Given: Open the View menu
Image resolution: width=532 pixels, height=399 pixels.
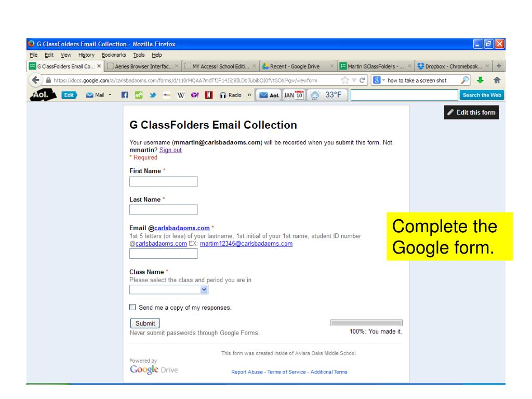Looking at the screenshot, I should (x=66, y=55).
